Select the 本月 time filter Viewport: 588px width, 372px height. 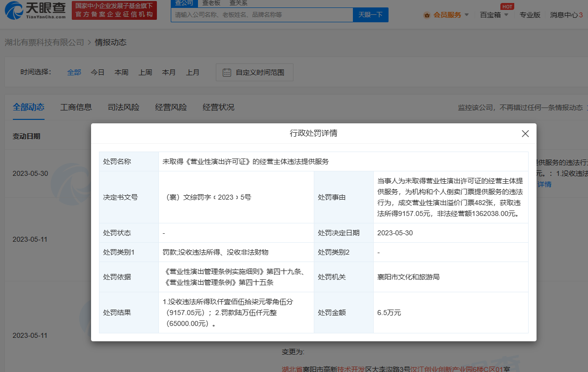click(169, 72)
